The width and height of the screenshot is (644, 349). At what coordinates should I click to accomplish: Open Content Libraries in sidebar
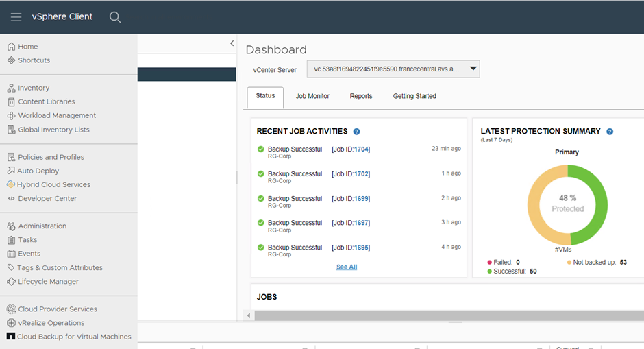(x=47, y=101)
